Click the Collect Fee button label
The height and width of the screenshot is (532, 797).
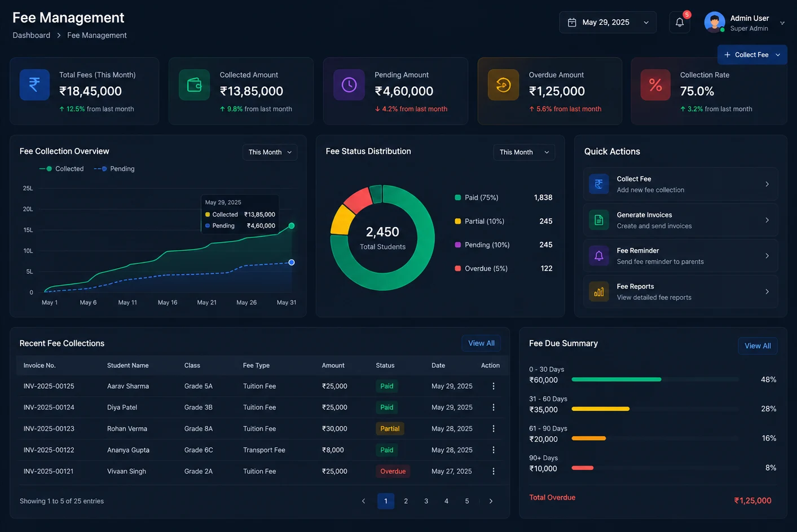[751, 55]
